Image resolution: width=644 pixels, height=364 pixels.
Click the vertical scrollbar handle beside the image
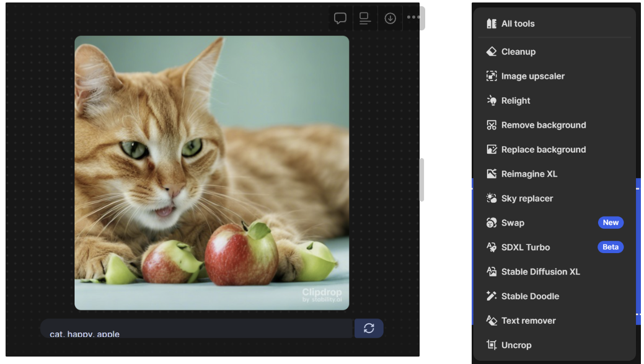tap(421, 180)
